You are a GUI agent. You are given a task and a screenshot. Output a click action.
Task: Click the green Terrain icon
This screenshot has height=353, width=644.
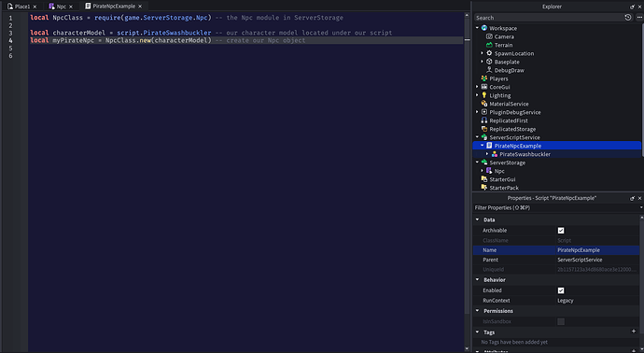(489, 45)
